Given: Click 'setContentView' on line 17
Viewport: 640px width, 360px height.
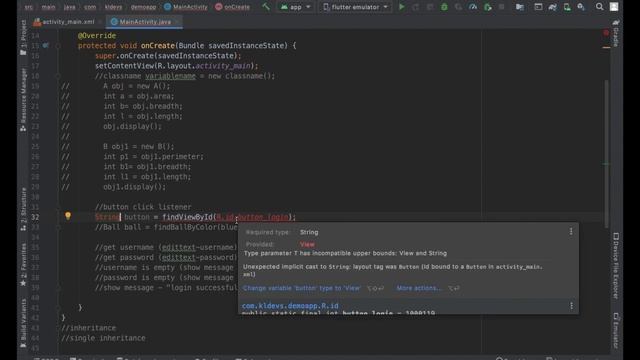Looking at the screenshot, I should click(x=124, y=66).
